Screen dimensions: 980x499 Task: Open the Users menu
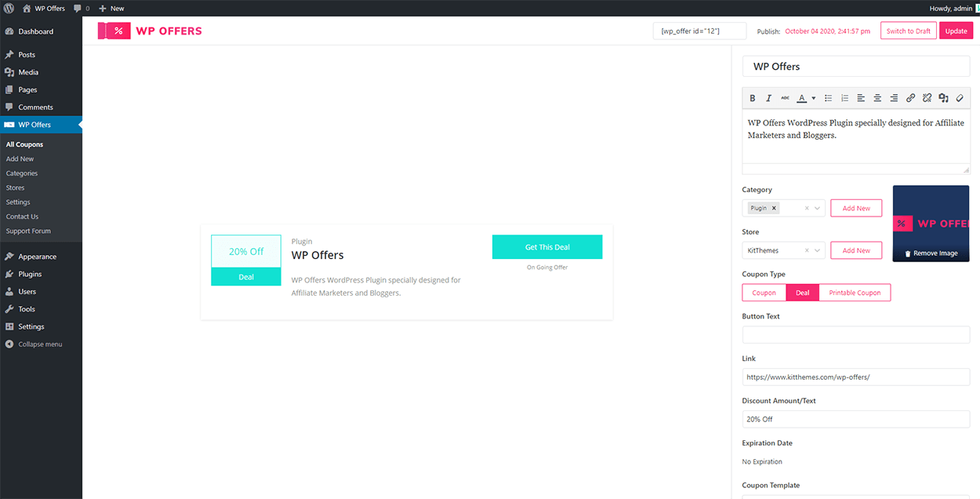(41, 291)
